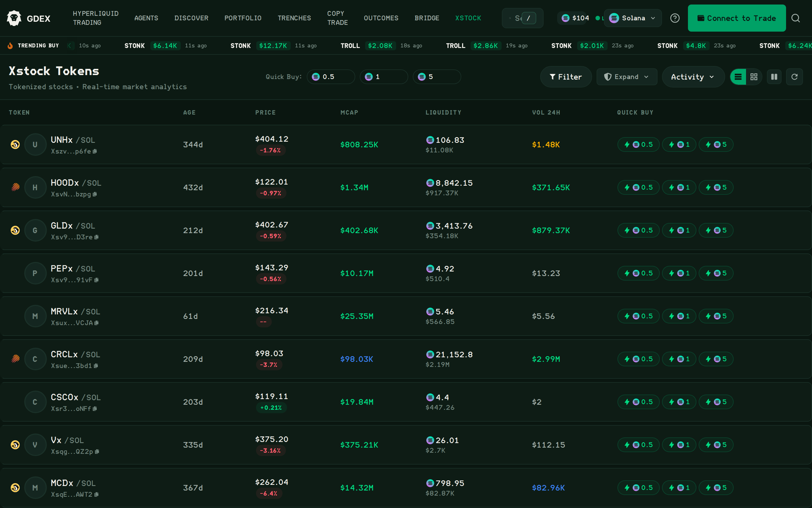This screenshot has width=812, height=508.
Task: Edit the 0.5 quick buy preset field
Action: pyautogui.click(x=331, y=77)
